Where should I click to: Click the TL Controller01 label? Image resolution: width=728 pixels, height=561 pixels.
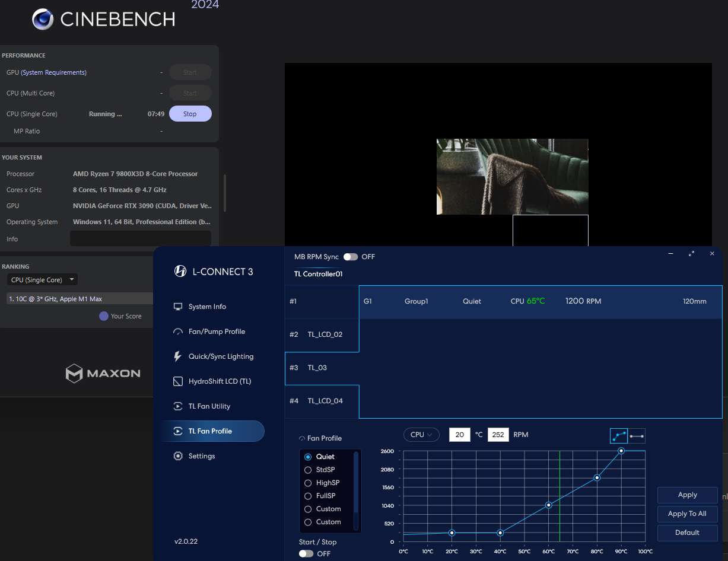319,274
